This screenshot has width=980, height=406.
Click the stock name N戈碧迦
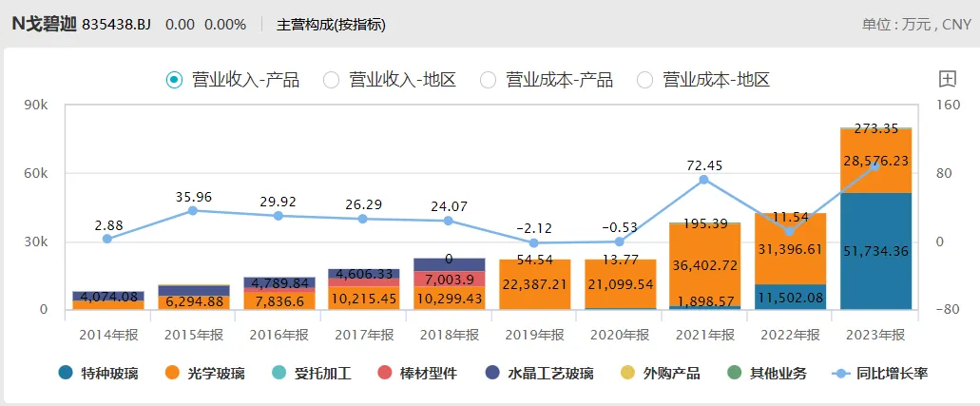click(x=44, y=25)
